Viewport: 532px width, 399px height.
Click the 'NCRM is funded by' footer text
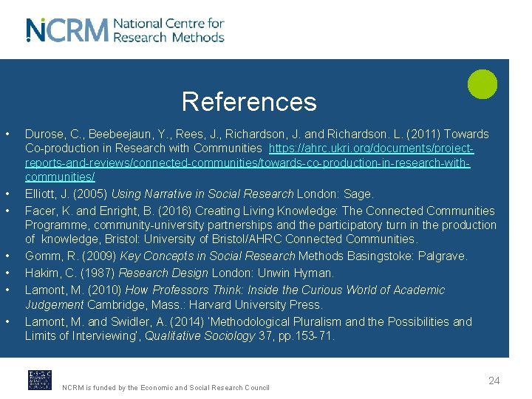coord(166,387)
